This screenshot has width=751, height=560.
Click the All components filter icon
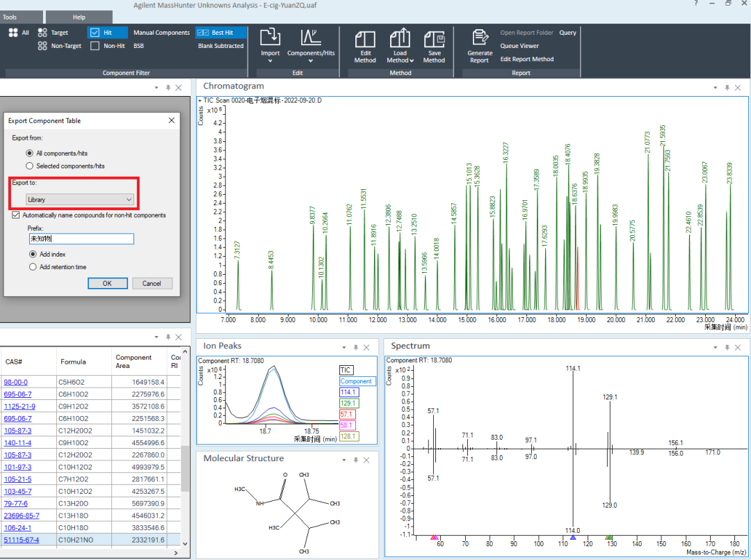pos(13,33)
